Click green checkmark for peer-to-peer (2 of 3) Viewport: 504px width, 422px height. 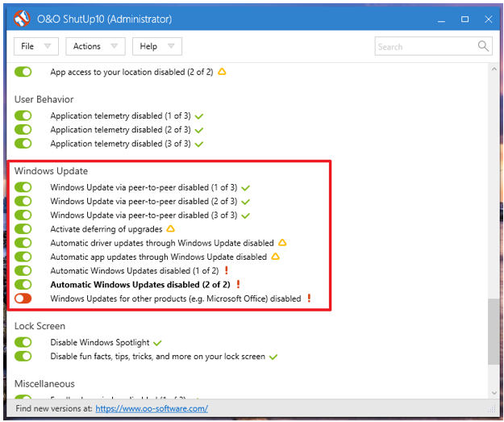click(246, 202)
